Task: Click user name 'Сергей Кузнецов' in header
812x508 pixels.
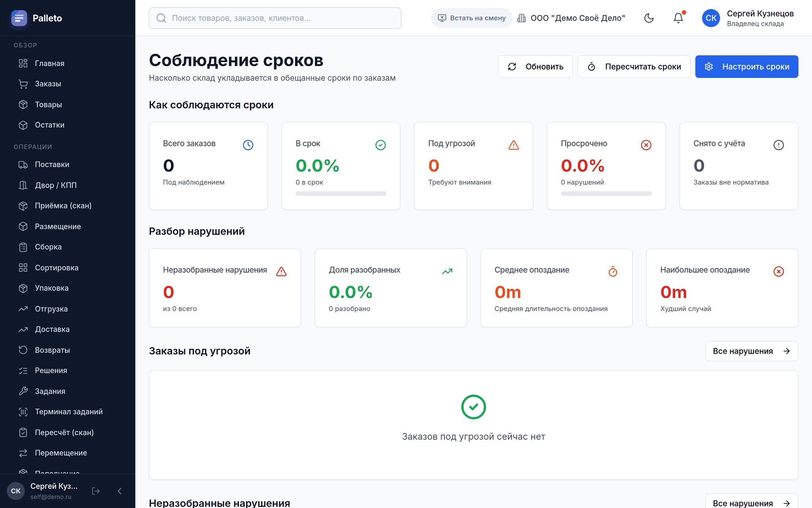Action: tap(760, 14)
